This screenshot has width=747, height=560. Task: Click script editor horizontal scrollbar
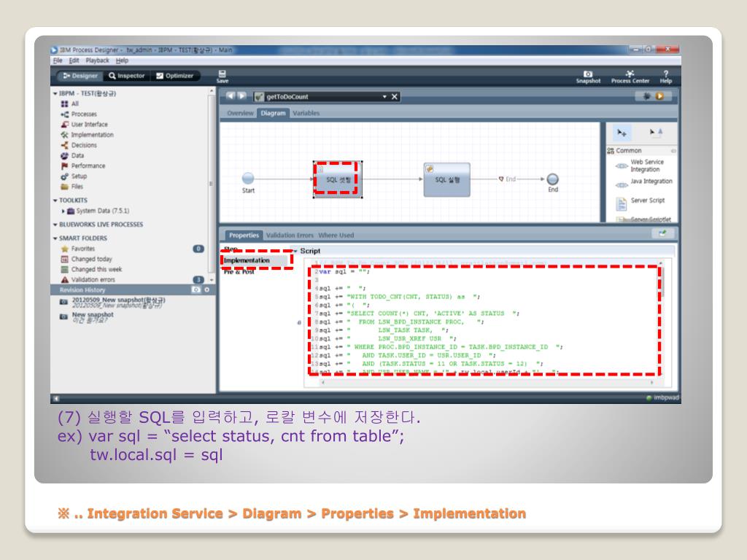point(487,382)
